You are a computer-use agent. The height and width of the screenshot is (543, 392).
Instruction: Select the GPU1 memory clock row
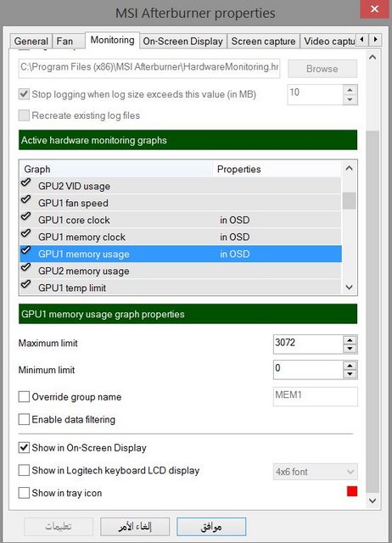point(181,237)
